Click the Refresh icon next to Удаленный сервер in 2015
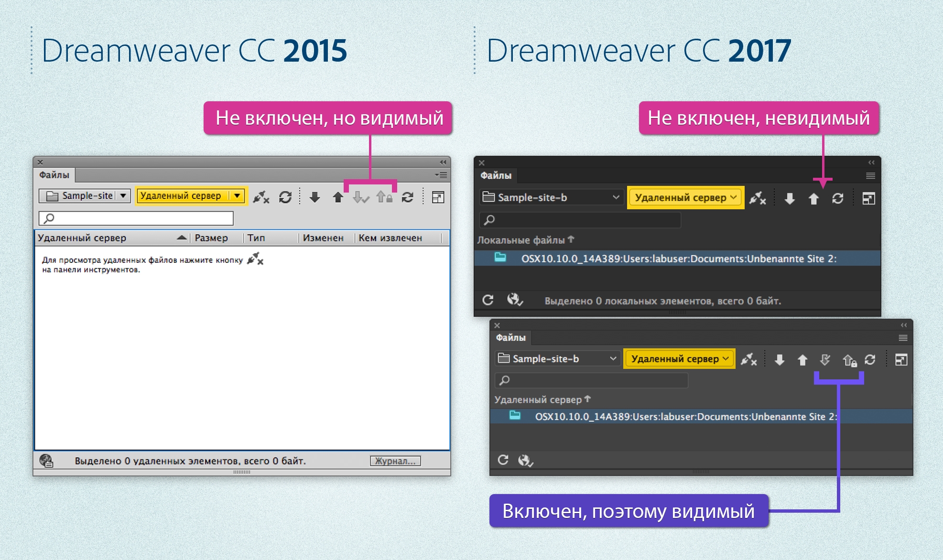 [x=286, y=197]
